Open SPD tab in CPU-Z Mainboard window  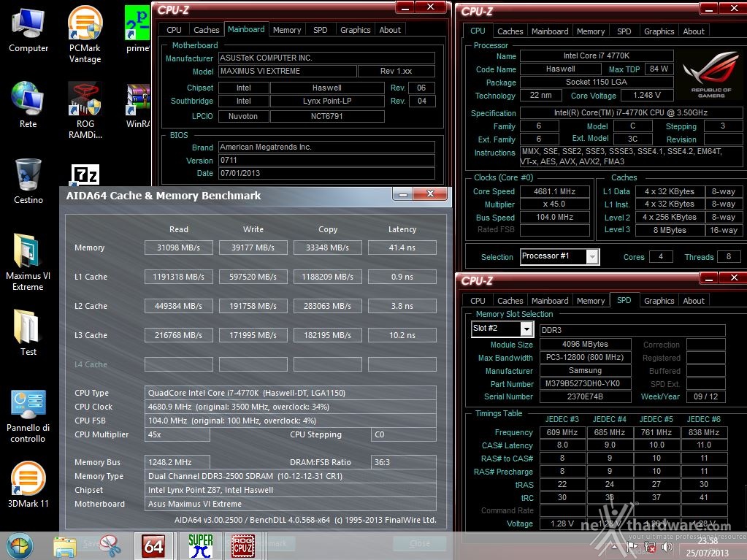320,30
